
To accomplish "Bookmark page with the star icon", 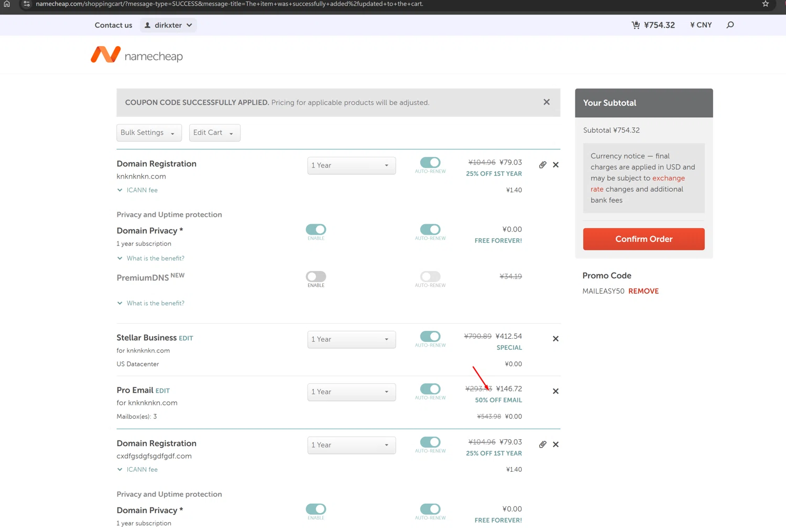I will [x=766, y=4].
